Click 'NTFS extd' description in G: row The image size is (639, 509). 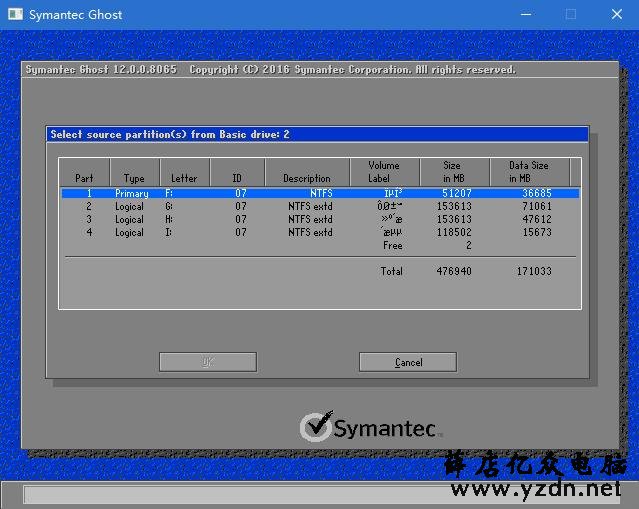pyautogui.click(x=310, y=206)
